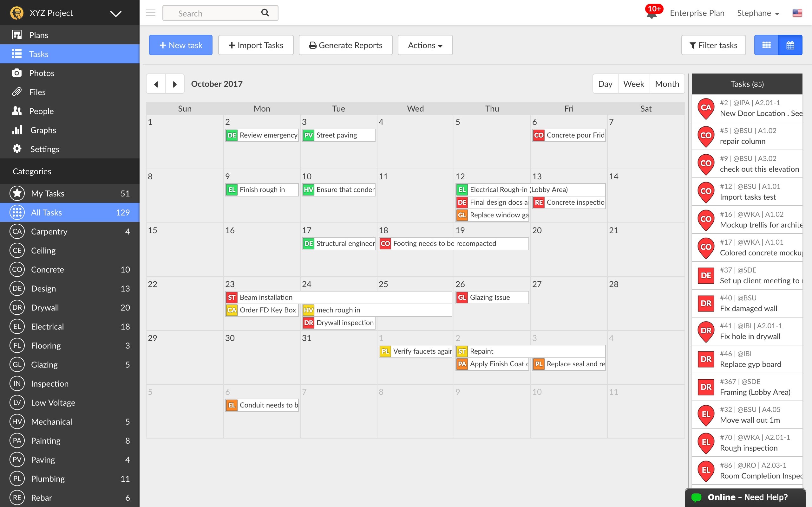Viewport: 812px width, 507px height.
Task: Select the Month view tab
Action: tap(667, 83)
